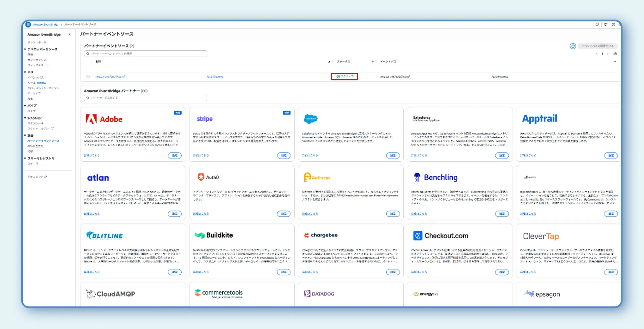Viewport: 644px width, 329px height.
Task: Click the Adobe logo on partner card
Action: click(x=91, y=119)
